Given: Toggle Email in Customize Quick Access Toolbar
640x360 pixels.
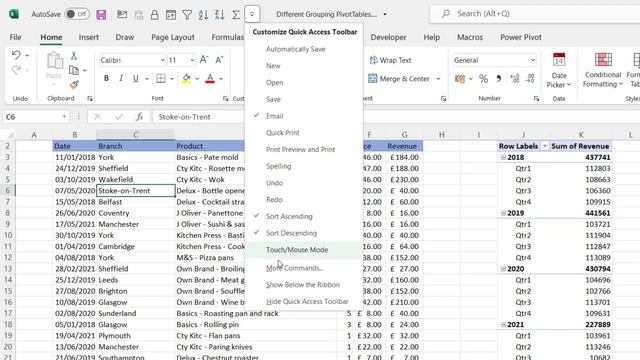Looking at the screenshot, I should click(x=304, y=116).
